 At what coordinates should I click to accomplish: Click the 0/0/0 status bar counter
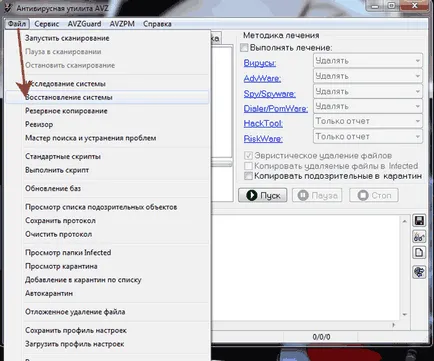coord(321,337)
